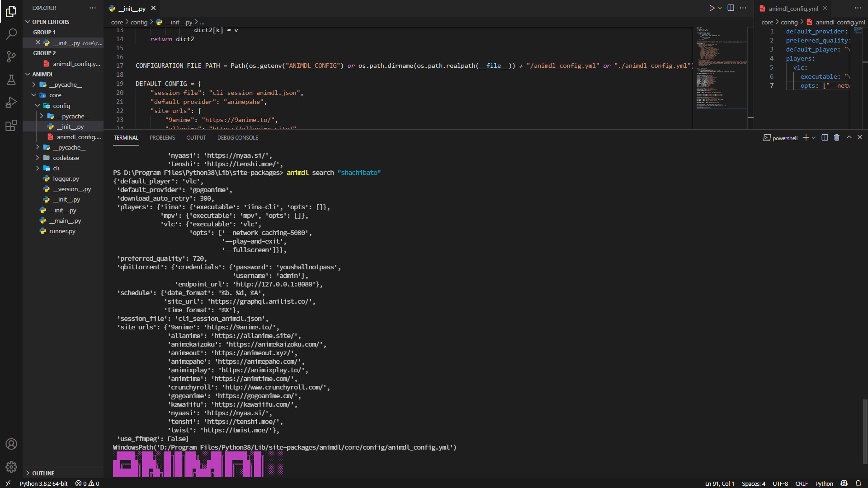Click Python 3.8.2 64-bit interpreter selector

pyautogui.click(x=43, y=483)
